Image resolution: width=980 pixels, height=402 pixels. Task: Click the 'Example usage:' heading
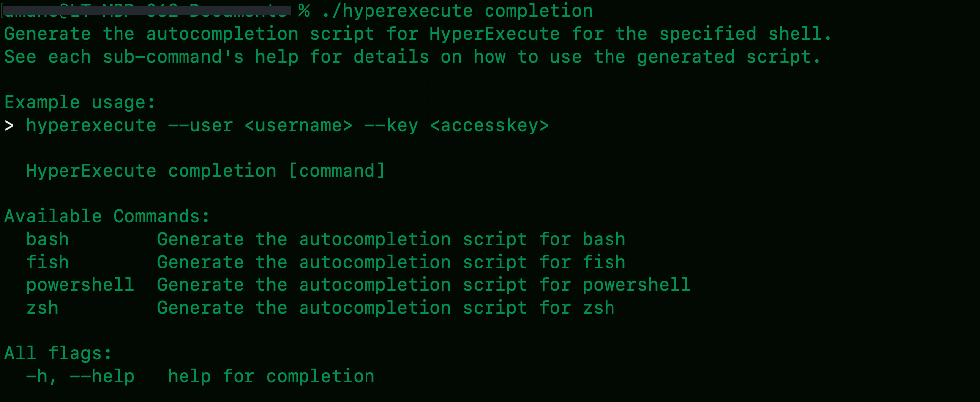(x=80, y=102)
